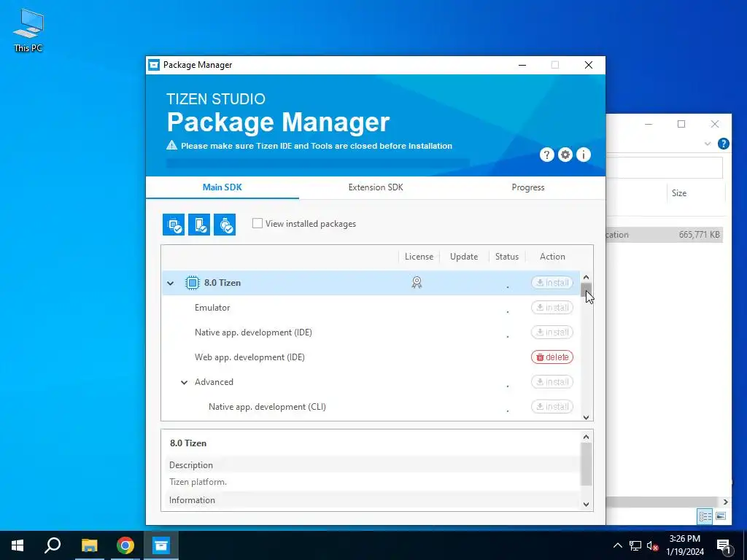Show hidden system tray icons
747x560 pixels.
point(617,545)
